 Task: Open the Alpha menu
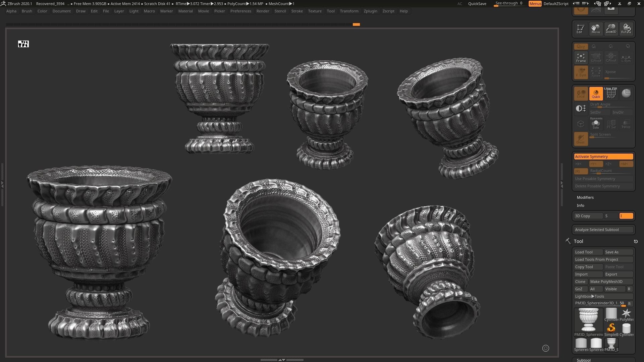[11, 11]
